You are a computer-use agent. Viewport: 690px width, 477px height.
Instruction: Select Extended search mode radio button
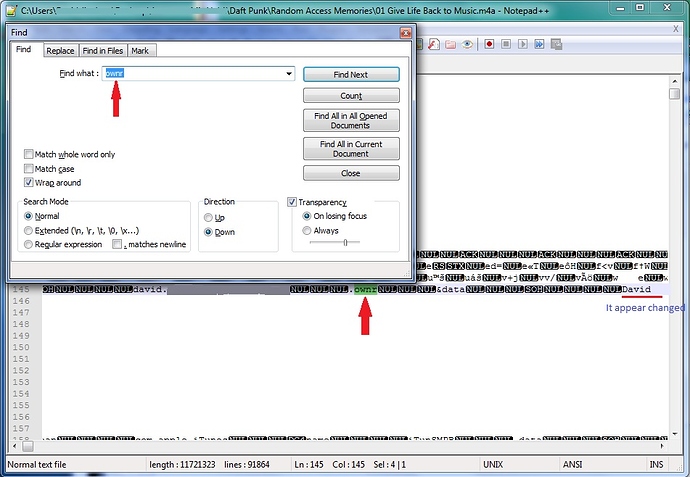28,231
